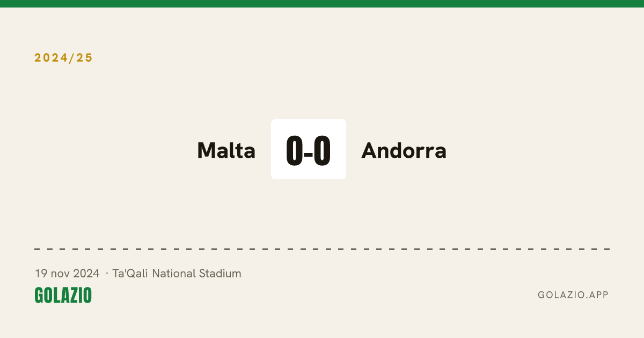Click the dot separator before venue
The image size is (644, 338).
[x=107, y=274]
